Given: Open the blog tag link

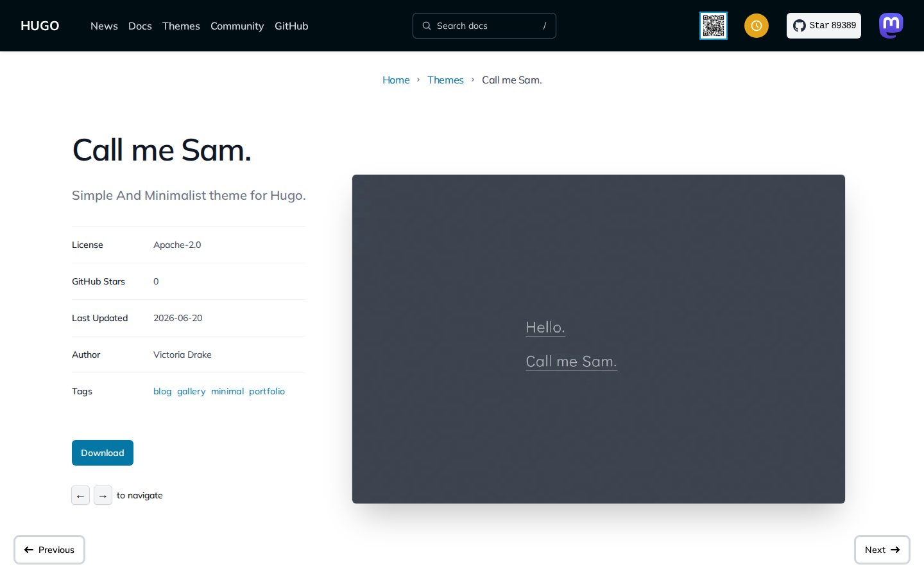Looking at the screenshot, I should tap(162, 391).
